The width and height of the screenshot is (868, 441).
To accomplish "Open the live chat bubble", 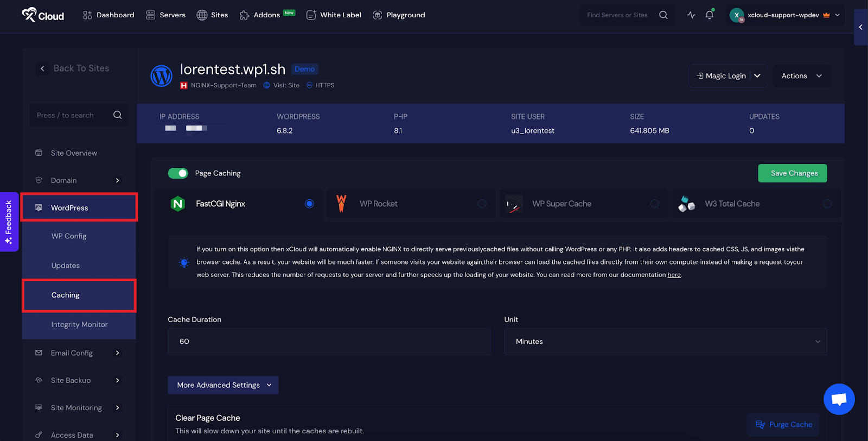I will pyautogui.click(x=839, y=399).
